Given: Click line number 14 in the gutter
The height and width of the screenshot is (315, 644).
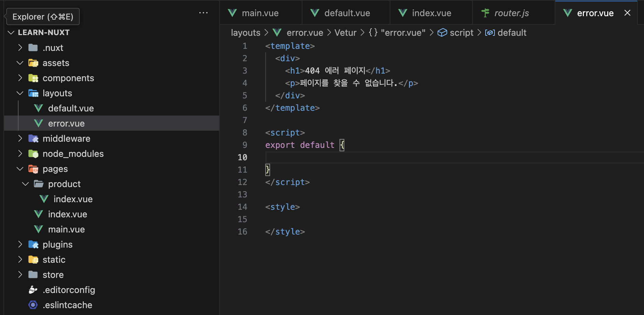Looking at the screenshot, I should (242, 207).
